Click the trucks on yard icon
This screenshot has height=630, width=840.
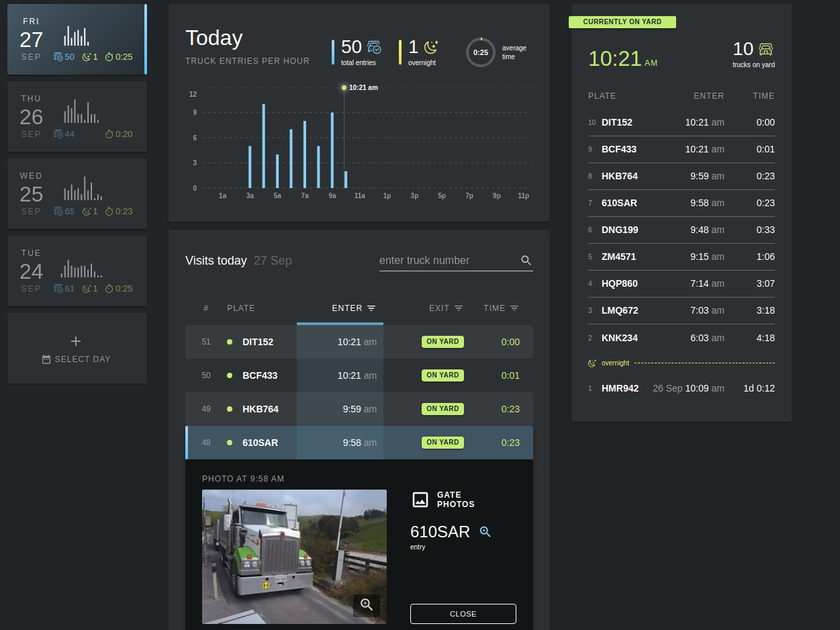[x=765, y=49]
